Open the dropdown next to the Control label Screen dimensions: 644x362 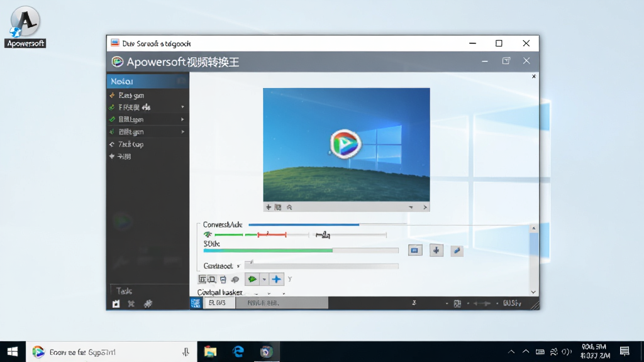[238, 266]
